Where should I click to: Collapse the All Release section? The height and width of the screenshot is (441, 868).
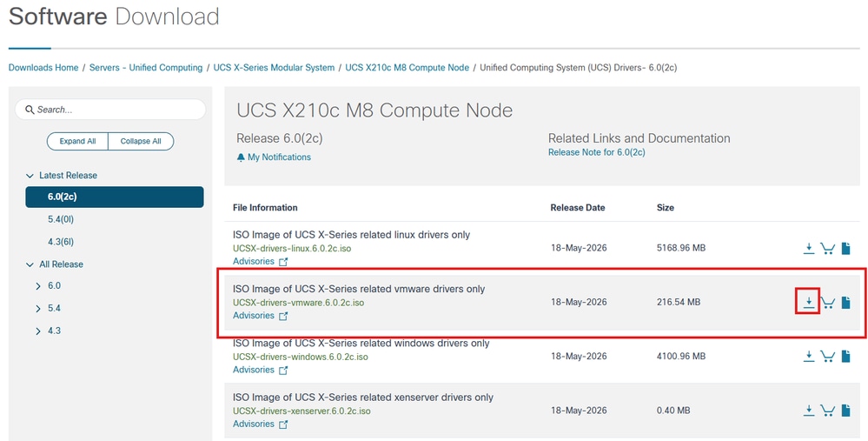(30, 264)
